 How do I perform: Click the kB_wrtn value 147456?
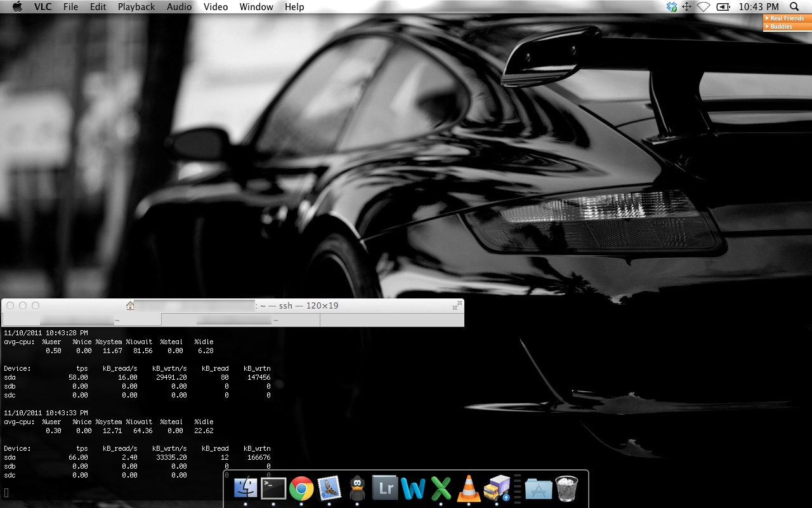coord(259,377)
